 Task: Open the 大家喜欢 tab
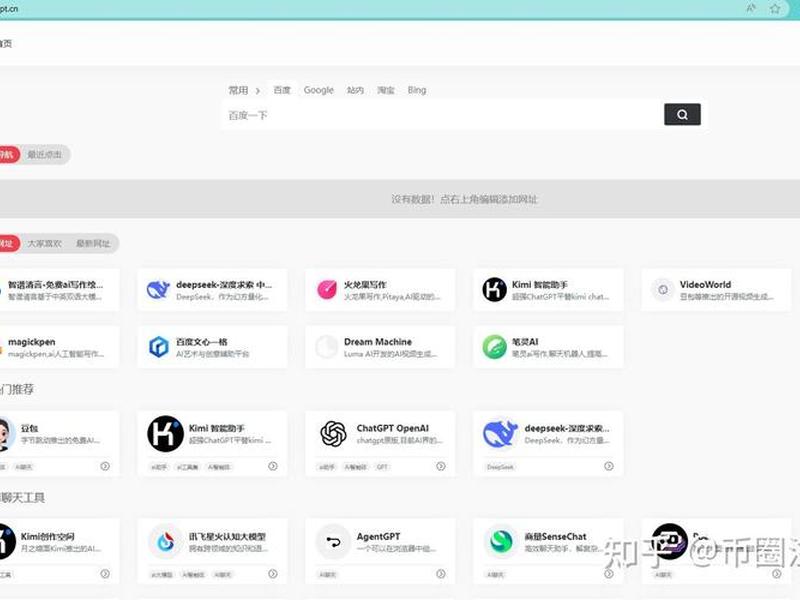(x=44, y=243)
